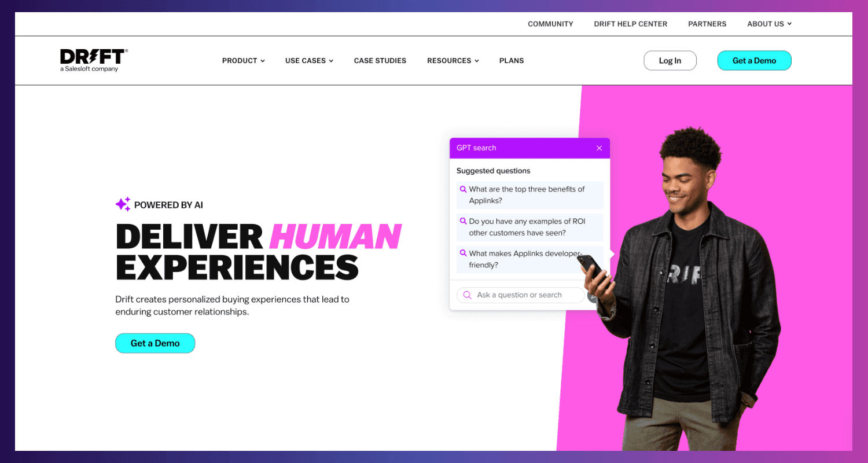This screenshot has width=868, height=463.
Task: Select 'What makes Applinks developer-friendly?' question
Action: [x=529, y=259]
